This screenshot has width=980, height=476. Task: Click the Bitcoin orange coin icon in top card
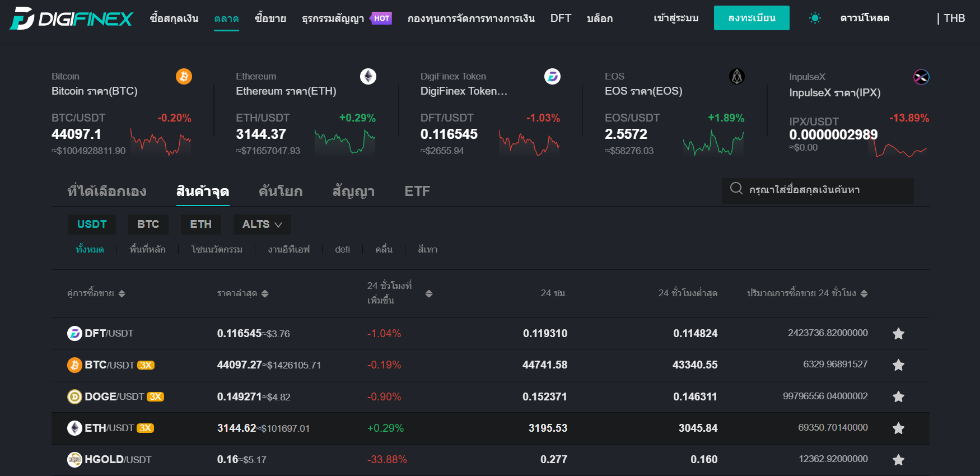click(x=184, y=76)
